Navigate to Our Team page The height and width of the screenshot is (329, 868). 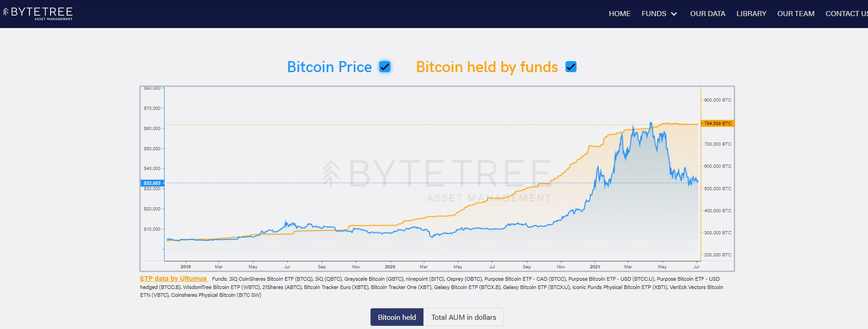click(x=795, y=14)
